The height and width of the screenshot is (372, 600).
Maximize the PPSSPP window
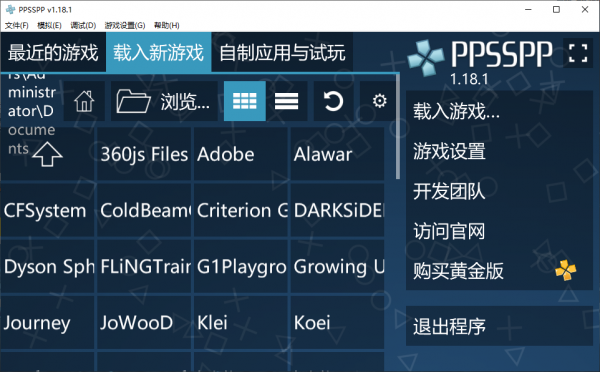556,9
